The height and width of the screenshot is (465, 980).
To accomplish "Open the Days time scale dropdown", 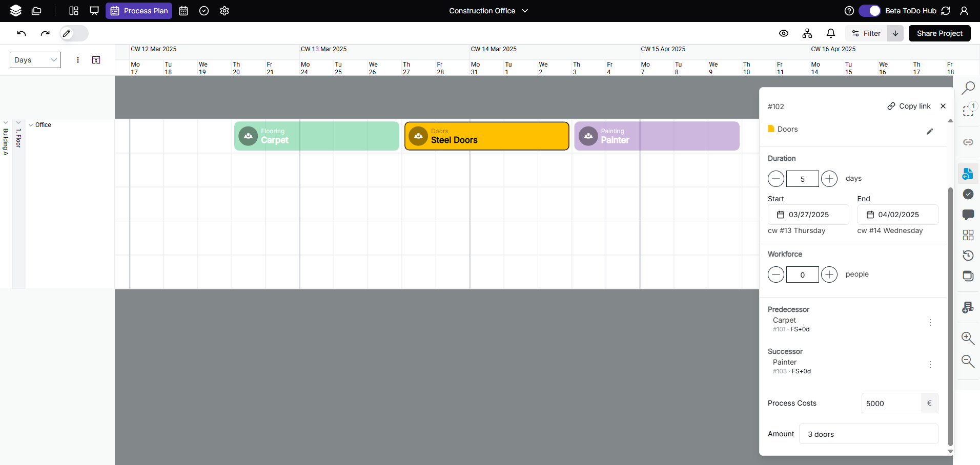I will [35, 60].
